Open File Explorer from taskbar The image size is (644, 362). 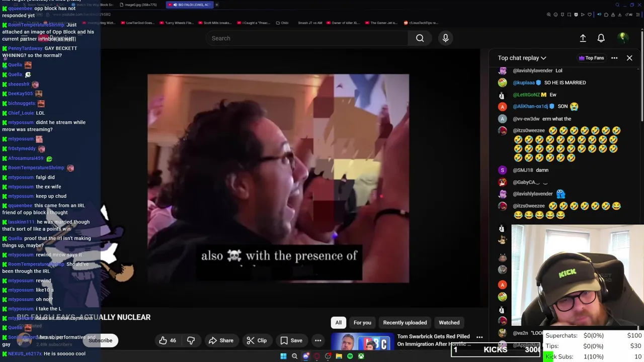339,356
